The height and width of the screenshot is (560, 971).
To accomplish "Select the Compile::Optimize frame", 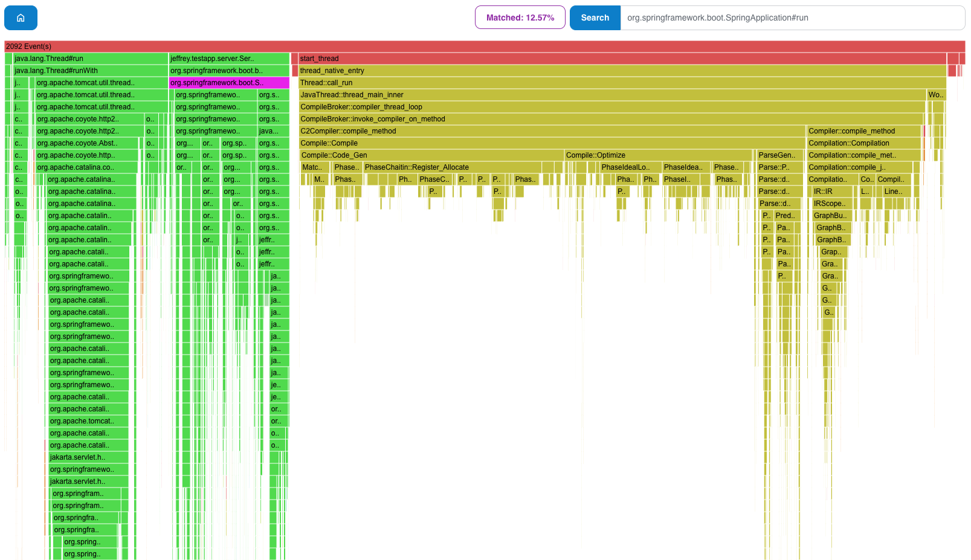I will 658,155.
